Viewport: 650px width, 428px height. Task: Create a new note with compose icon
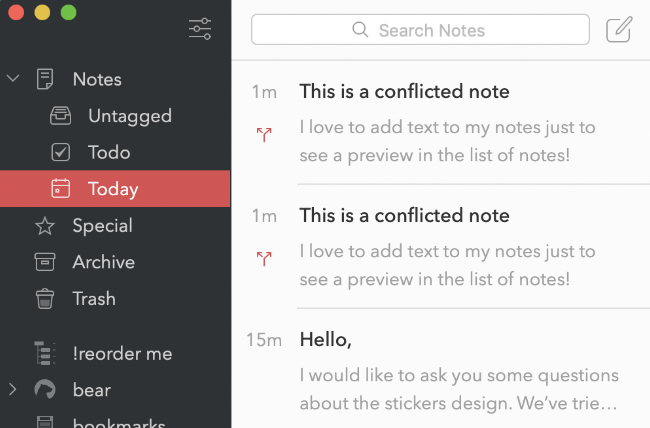(619, 29)
